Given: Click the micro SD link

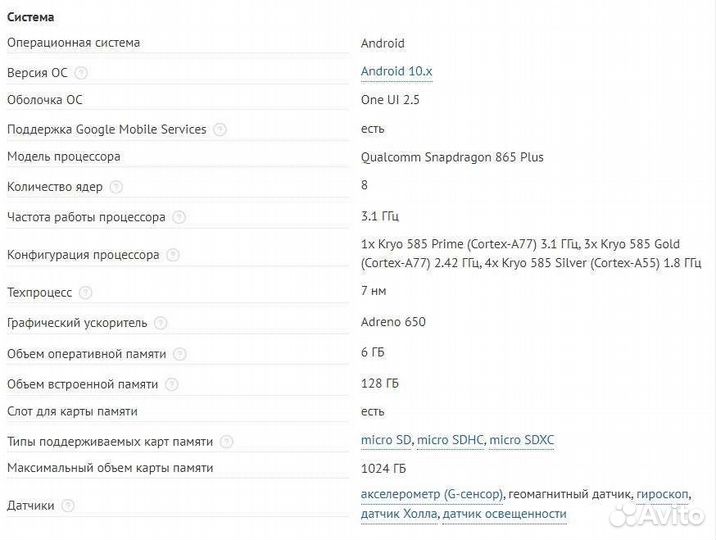Looking at the screenshot, I should click(x=386, y=440).
